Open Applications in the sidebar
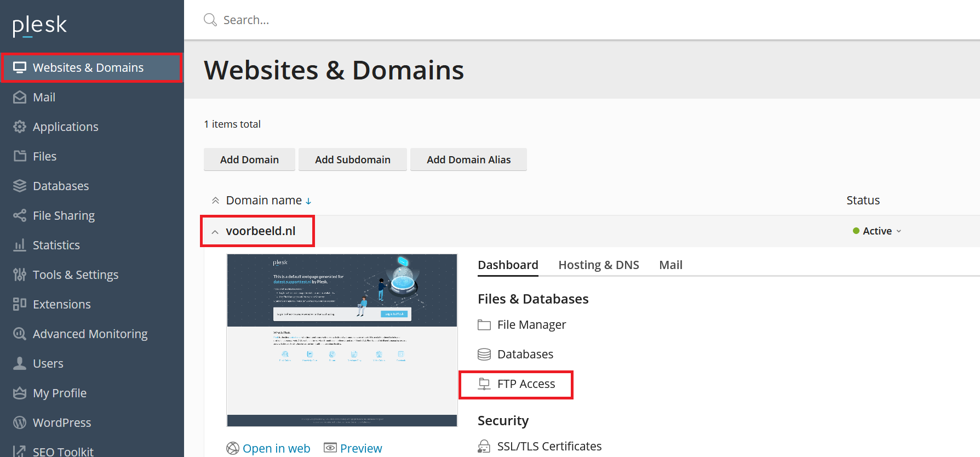Image resolution: width=980 pixels, height=457 pixels. 92,127
